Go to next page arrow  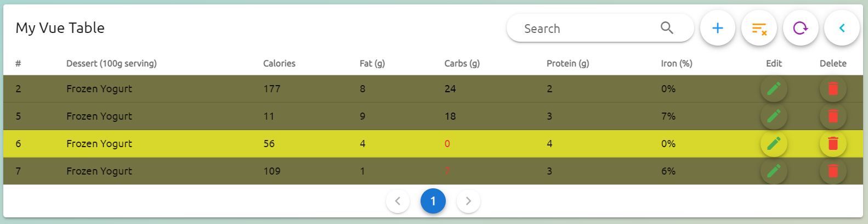468,201
